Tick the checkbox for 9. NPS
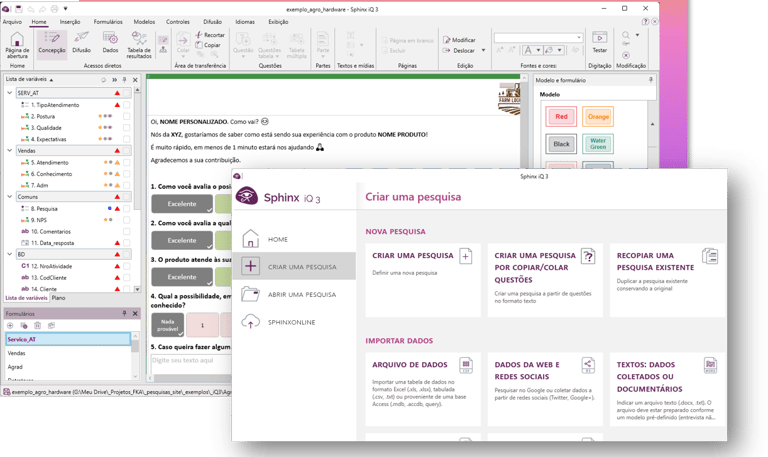Image resolution: width=768 pixels, height=457 pixels. [x=127, y=220]
